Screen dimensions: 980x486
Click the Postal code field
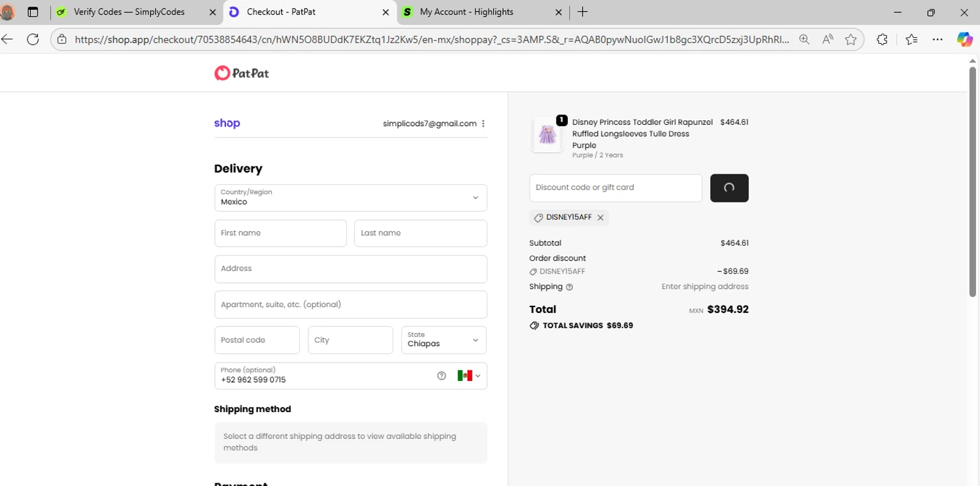coord(257,340)
